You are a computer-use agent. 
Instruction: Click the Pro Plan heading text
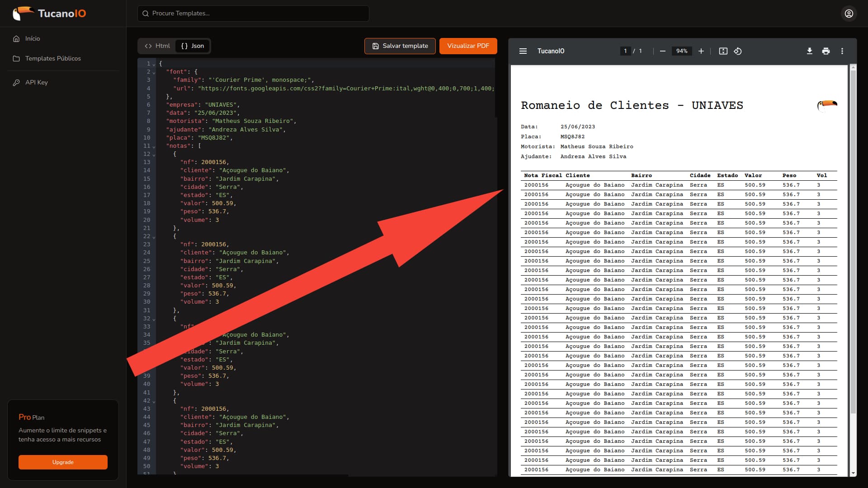(x=32, y=417)
